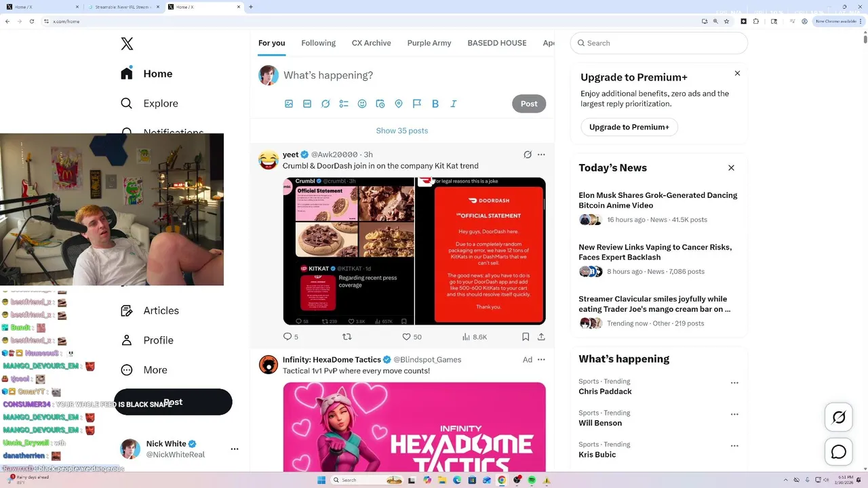Open options for Kris Bubic trend
This screenshot has height=488, width=868.
734,446
